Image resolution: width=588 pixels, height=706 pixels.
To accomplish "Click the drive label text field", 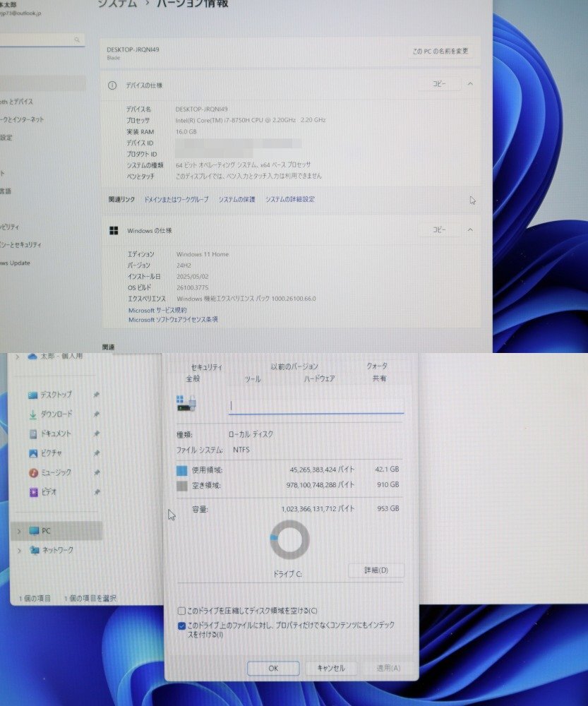I will point(316,406).
